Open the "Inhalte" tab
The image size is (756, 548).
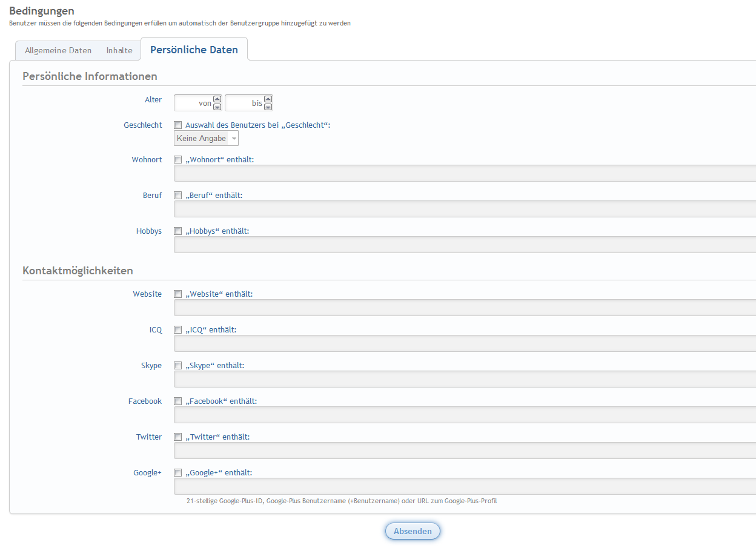click(119, 51)
